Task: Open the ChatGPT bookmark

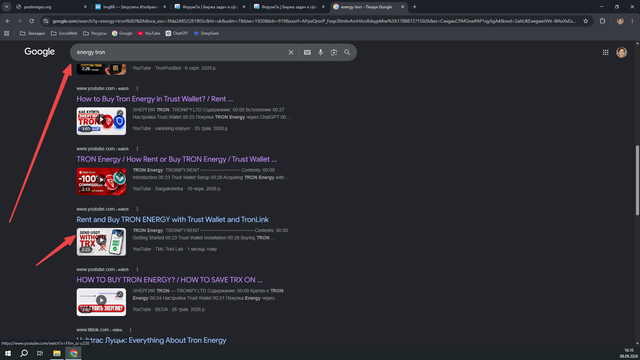Action: [x=177, y=33]
